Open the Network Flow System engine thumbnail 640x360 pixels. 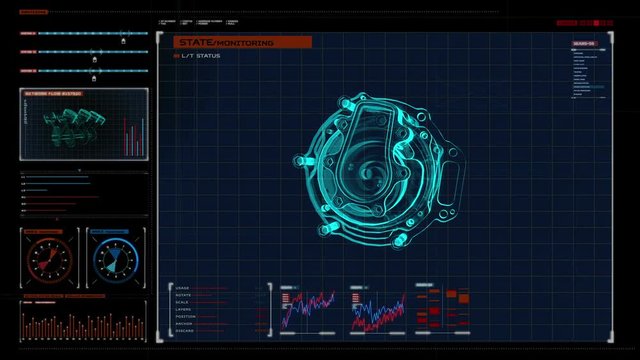[x=74, y=127]
